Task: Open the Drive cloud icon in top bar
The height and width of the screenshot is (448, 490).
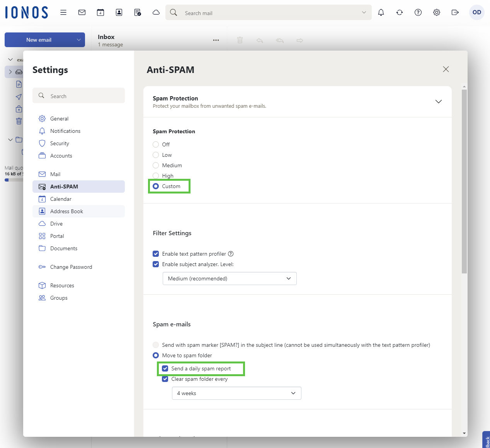Action: tap(156, 12)
